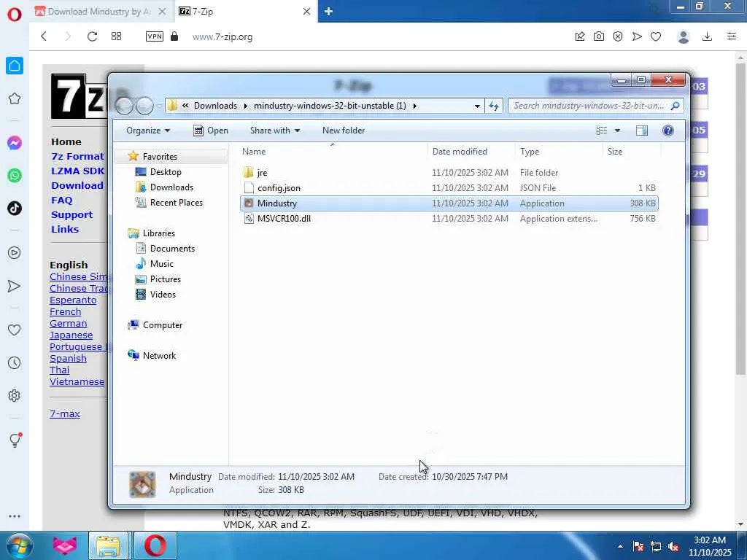747x560 pixels.
Task: Open the Windows Start menu
Action: (18, 545)
